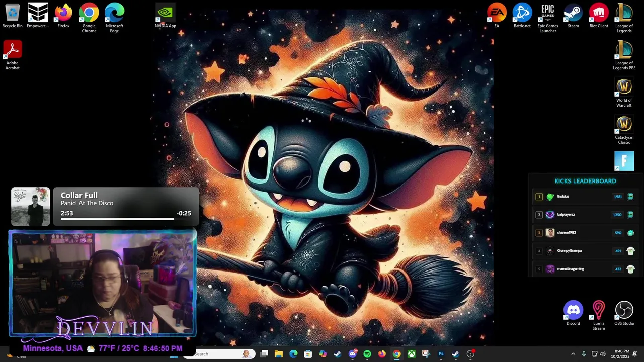Click the artist "Panic! At The Disco"
This screenshot has width=644, height=362.
click(x=87, y=203)
